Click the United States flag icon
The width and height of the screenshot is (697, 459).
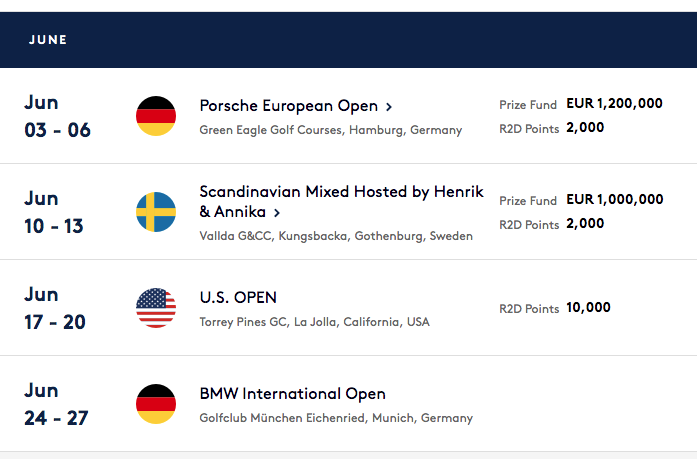(x=156, y=308)
